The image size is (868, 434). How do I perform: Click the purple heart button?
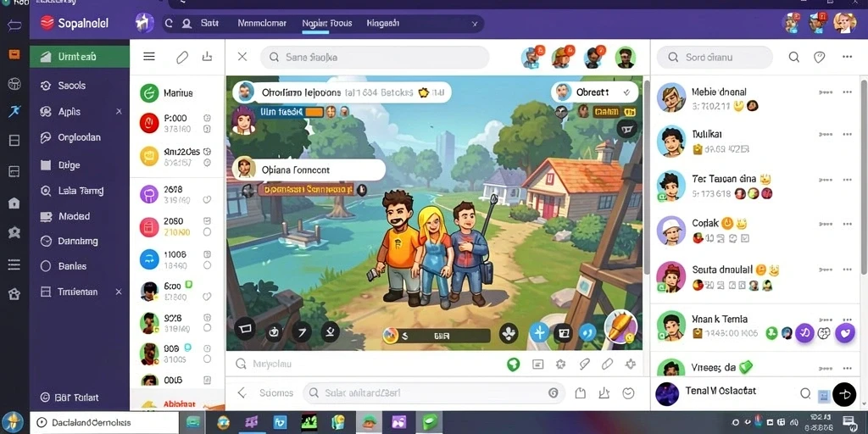click(x=845, y=332)
